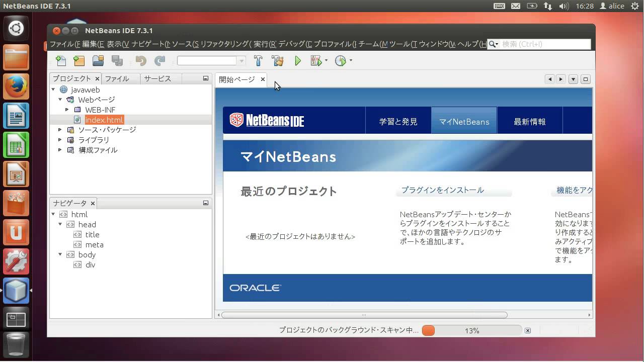644x362 pixels.
Task: Click the Clean and Build icon
Action: 278,61
